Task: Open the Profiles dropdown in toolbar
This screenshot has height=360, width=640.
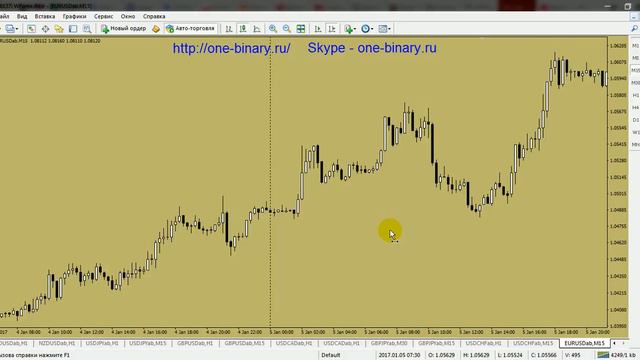Action: [x=11, y=29]
